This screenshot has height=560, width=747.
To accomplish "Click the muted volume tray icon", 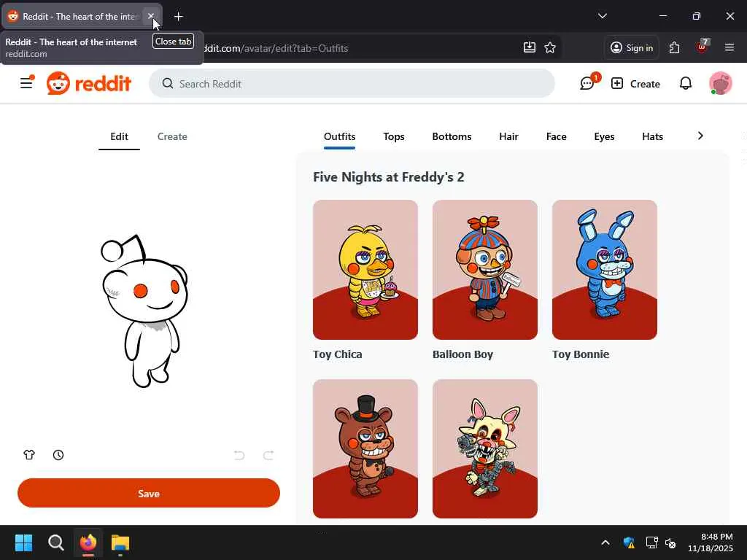I will (671, 542).
